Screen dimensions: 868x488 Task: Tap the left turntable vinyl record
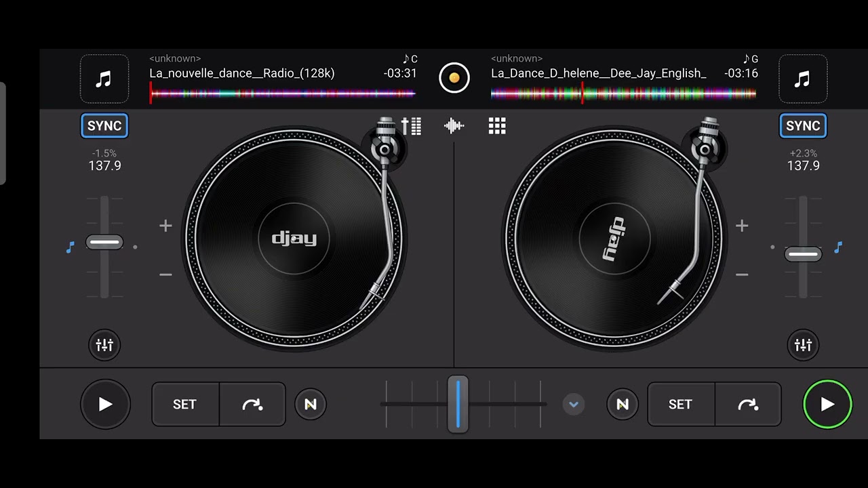(294, 239)
